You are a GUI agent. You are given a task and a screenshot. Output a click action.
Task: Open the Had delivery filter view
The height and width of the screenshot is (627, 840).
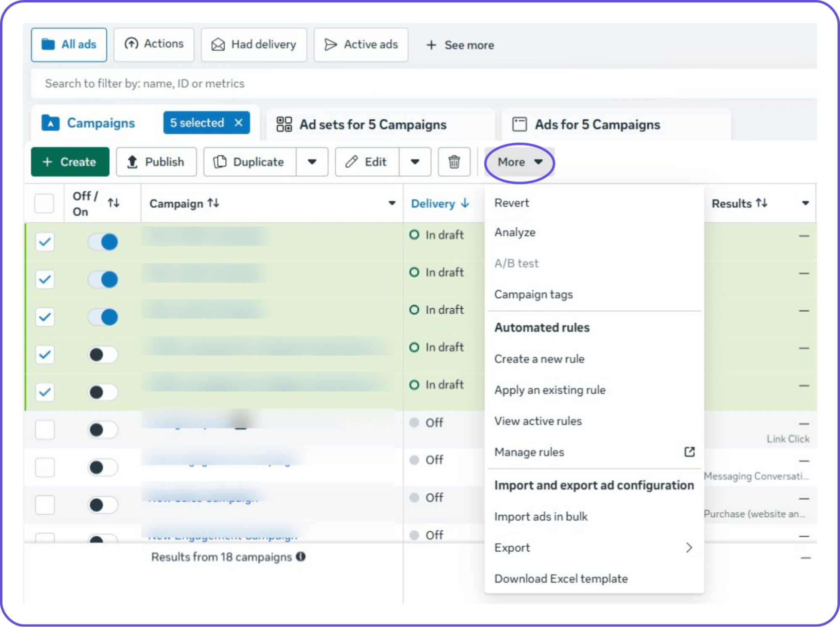tap(254, 45)
